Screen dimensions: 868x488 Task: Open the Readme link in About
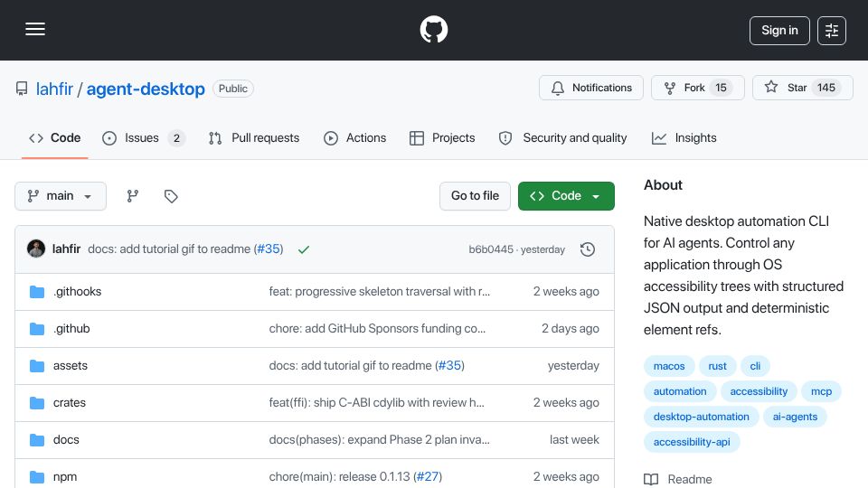(678, 479)
